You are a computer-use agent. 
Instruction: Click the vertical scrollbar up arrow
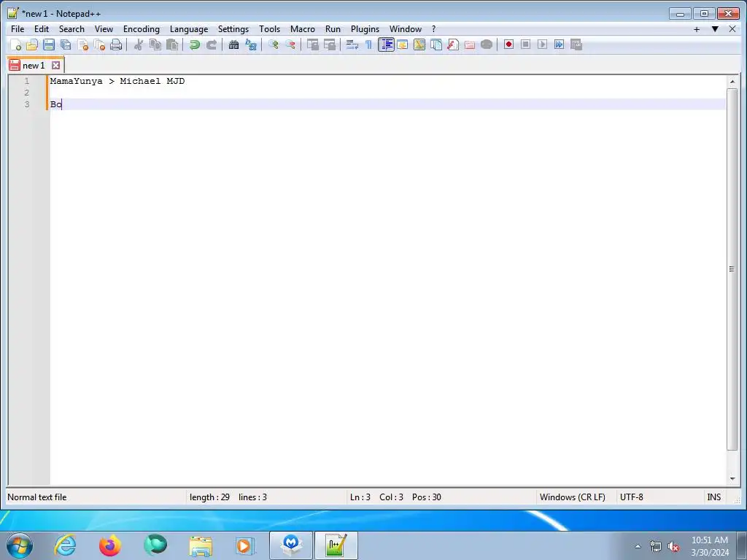732,82
